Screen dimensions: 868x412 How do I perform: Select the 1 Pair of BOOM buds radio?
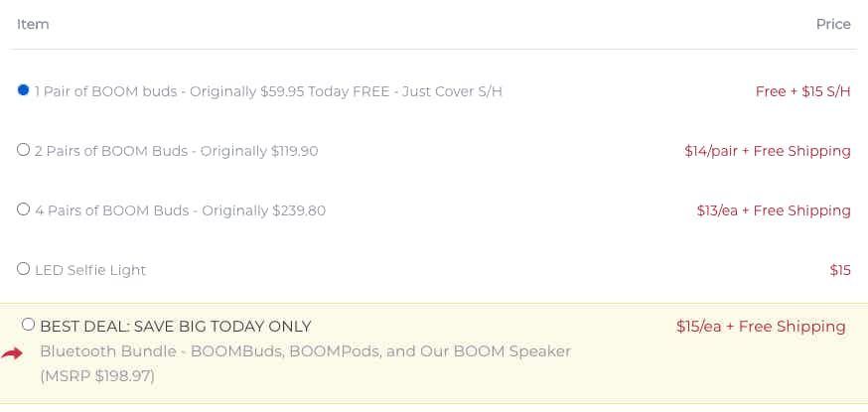(x=23, y=90)
